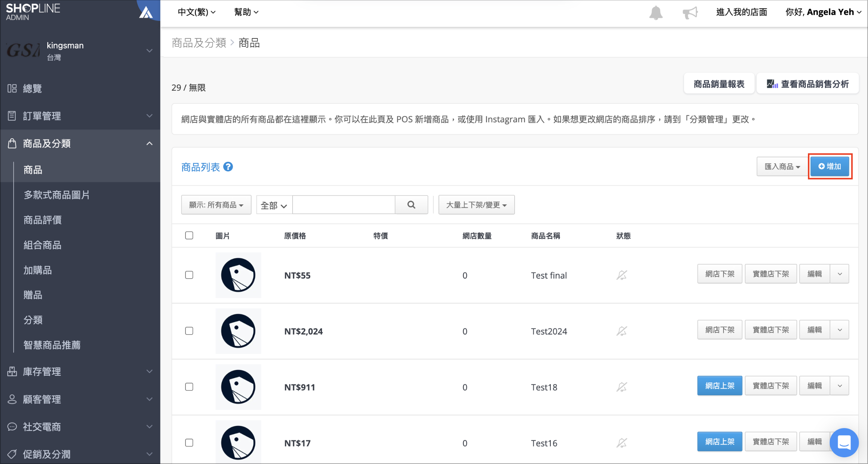
Task: Click 編輯 for Test final
Action: click(815, 274)
